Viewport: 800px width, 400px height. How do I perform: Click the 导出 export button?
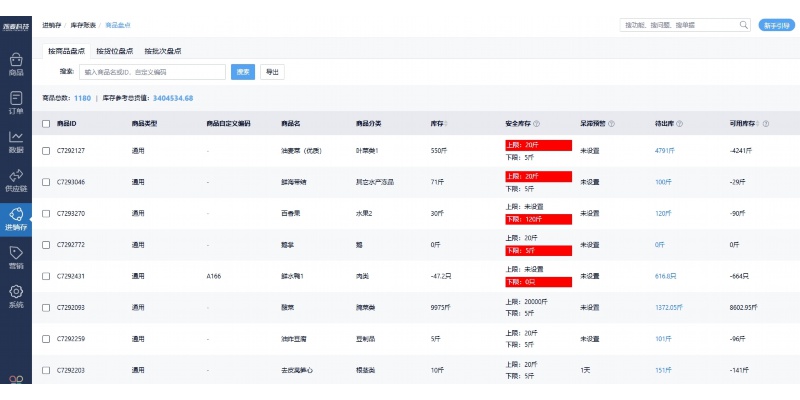pyautogui.click(x=272, y=72)
